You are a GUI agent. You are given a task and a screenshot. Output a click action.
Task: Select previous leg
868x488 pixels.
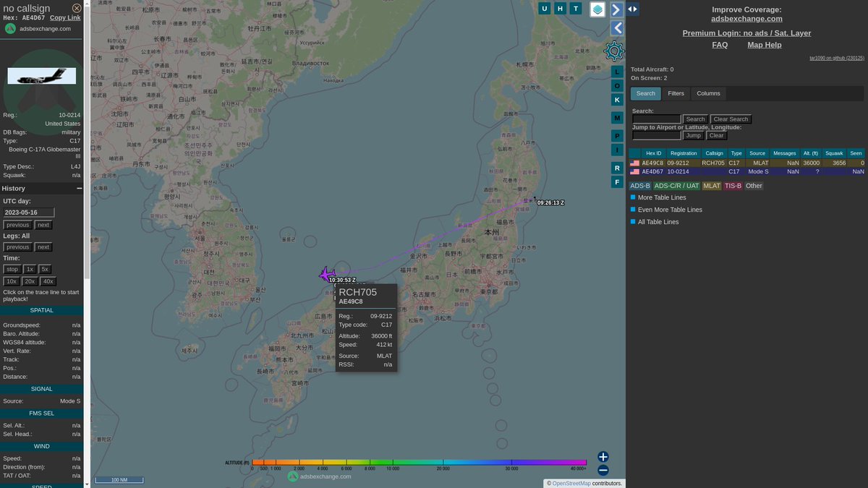(x=17, y=247)
